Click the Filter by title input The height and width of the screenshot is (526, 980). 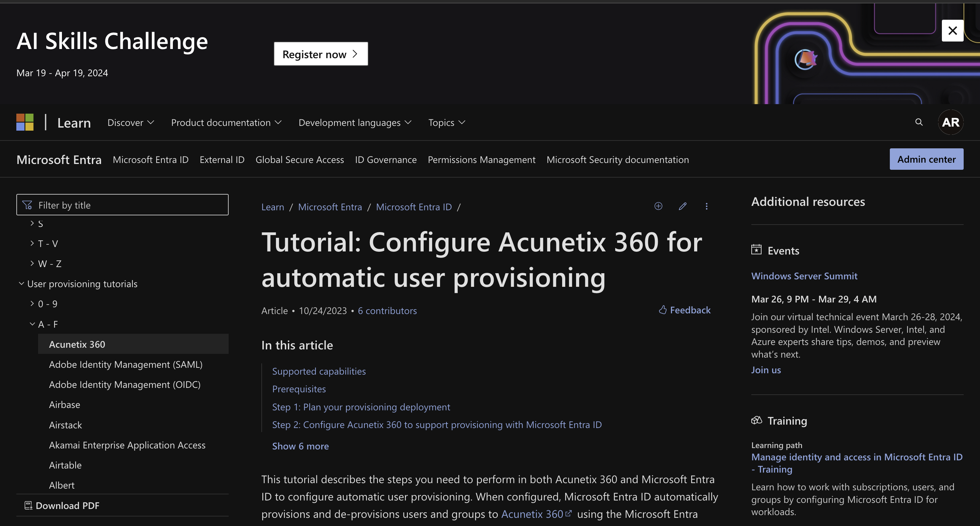click(x=122, y=204)
